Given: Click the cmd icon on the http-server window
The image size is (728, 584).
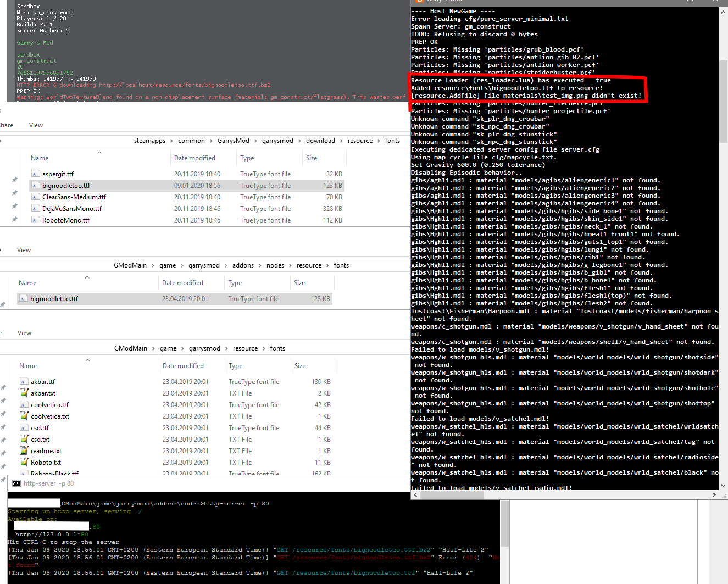Looking at the screenshot, I should [15, 483].
